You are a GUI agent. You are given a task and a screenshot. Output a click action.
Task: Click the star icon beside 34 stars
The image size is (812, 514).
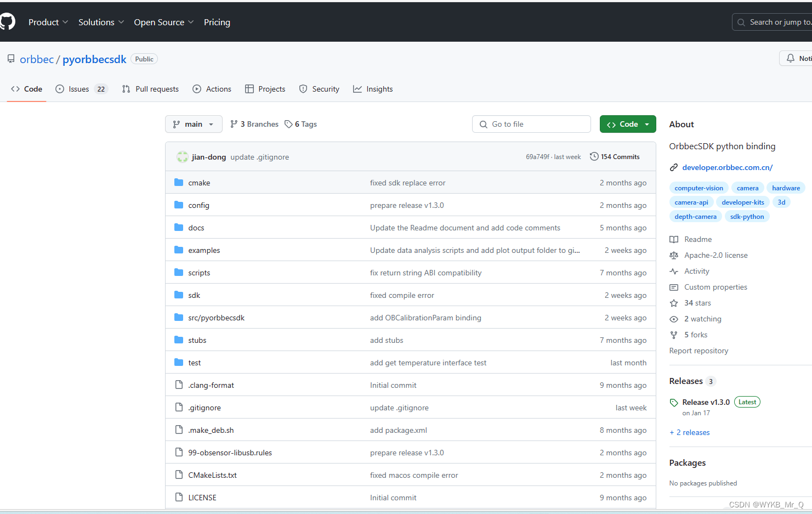(x=674, y=303)
